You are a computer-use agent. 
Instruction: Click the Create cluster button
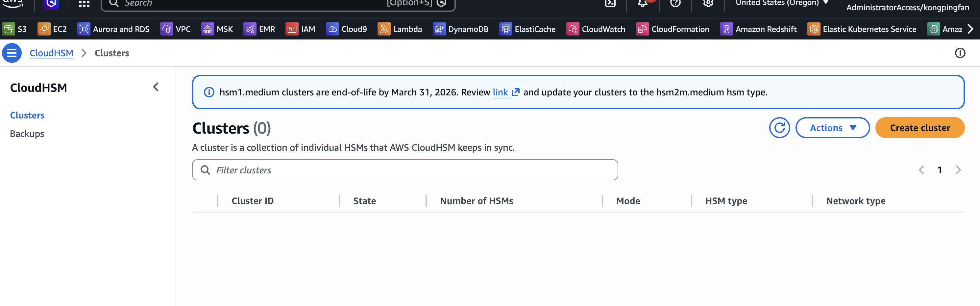[919, 128]
